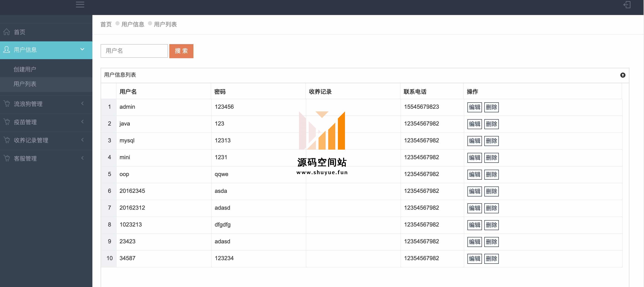The image size is (644, 287).
Task: Delete the 23423 user row
Action: [x=492, y=242]
